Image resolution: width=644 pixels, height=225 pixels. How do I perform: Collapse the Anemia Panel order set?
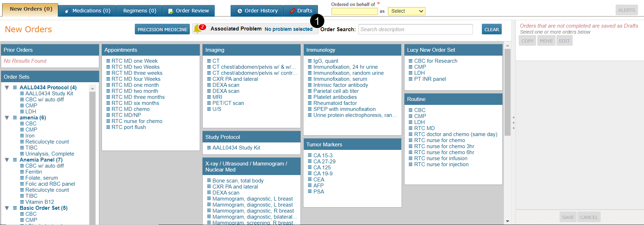[7, 160]
